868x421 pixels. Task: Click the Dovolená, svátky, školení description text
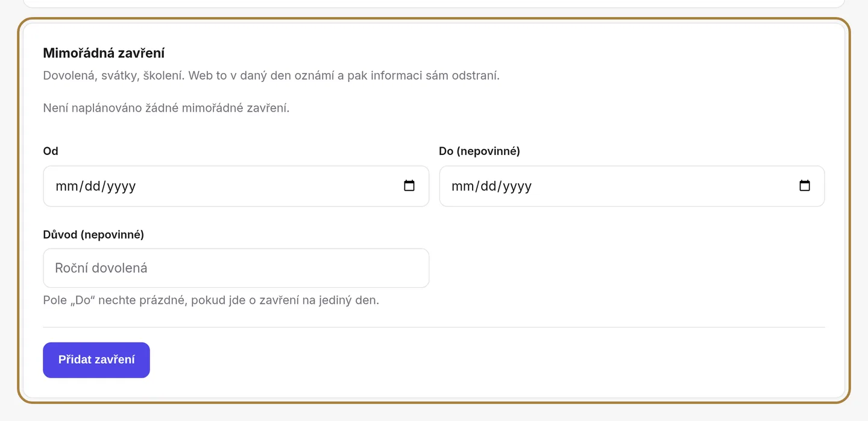pyautogui.click(x=271, y=76)
